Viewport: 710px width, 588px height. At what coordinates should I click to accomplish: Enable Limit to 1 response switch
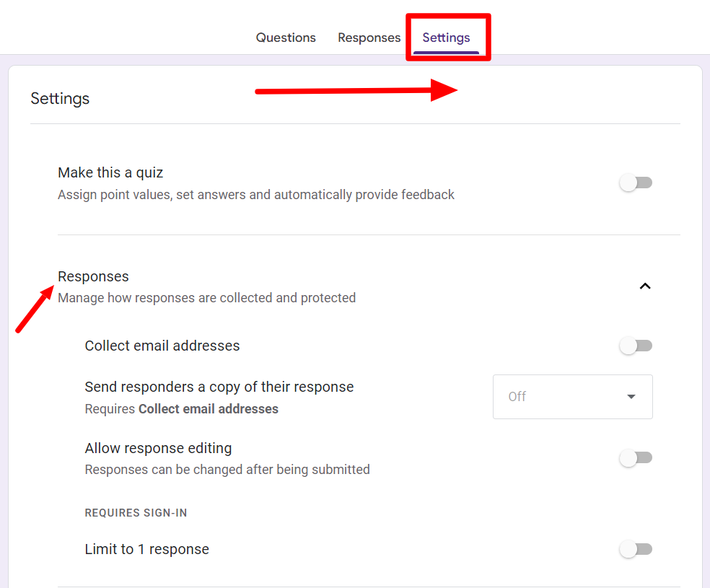pyautogui.click(x=636, y=550)
